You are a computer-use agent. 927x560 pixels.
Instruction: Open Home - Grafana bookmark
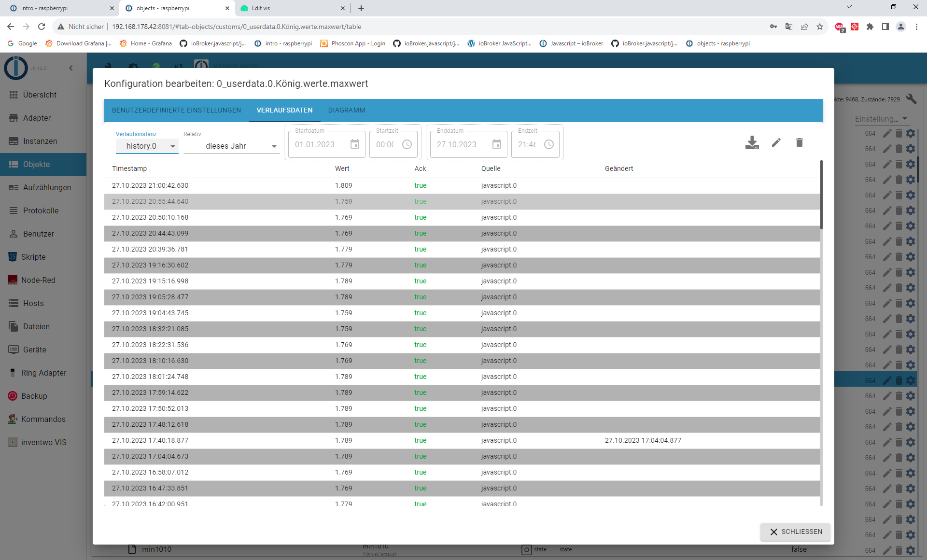(146, 43)
